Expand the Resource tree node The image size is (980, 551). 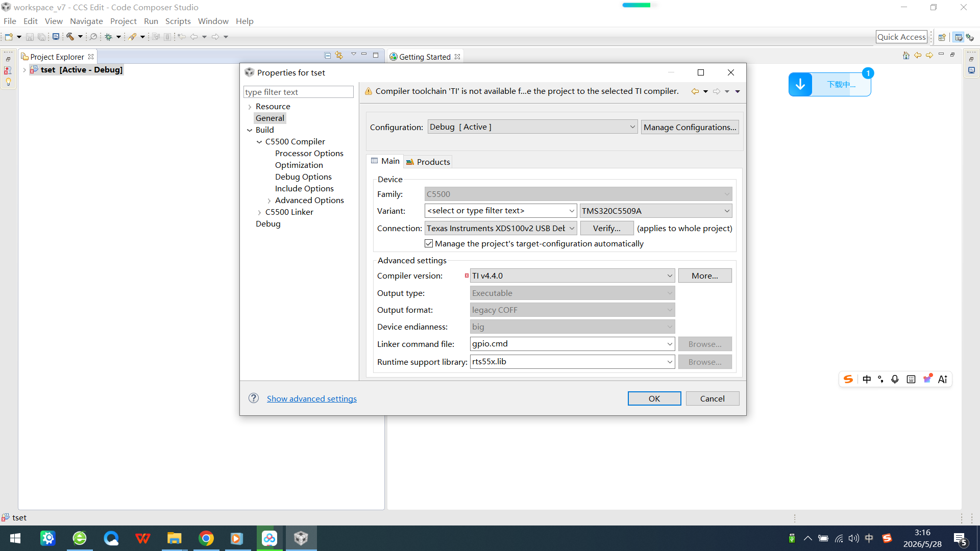click(250, 107)
